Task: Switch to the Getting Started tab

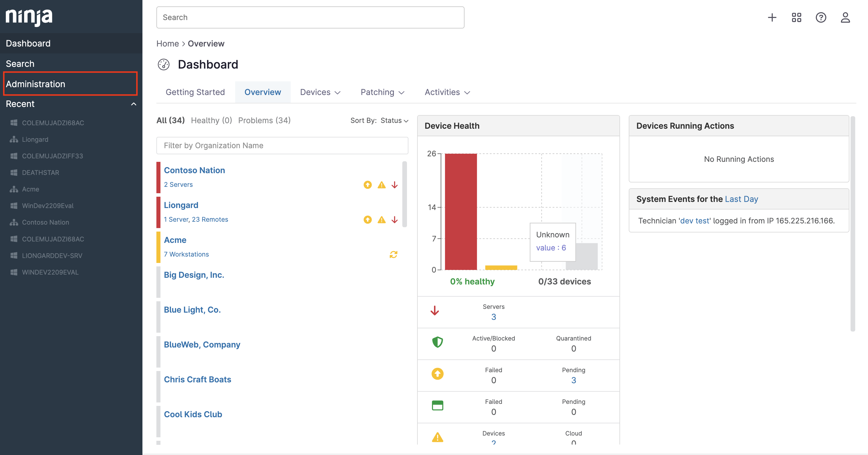Action: [x=195, y=92]
